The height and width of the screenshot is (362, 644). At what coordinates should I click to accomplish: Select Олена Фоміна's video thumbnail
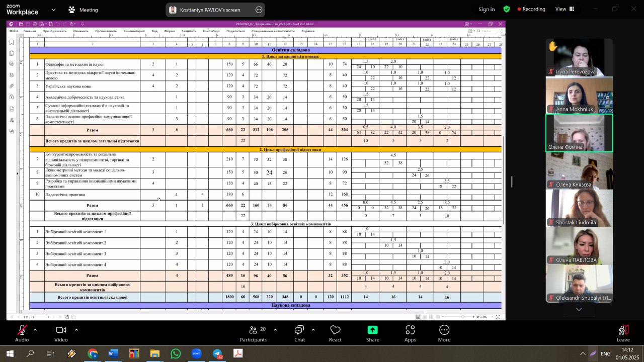coord(579,133)
